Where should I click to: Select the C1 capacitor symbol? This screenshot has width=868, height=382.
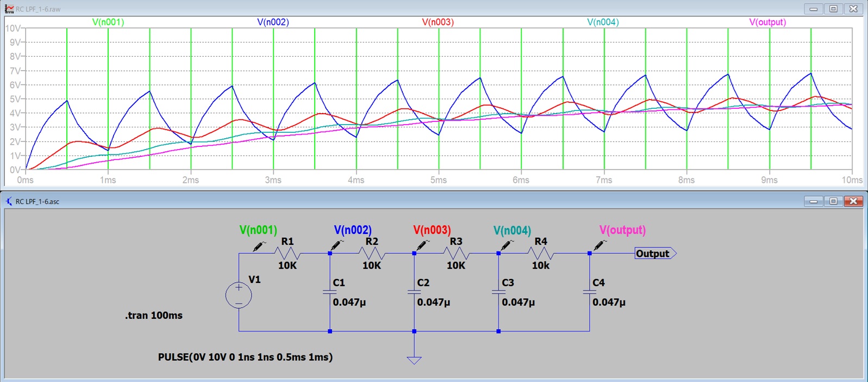330,292
